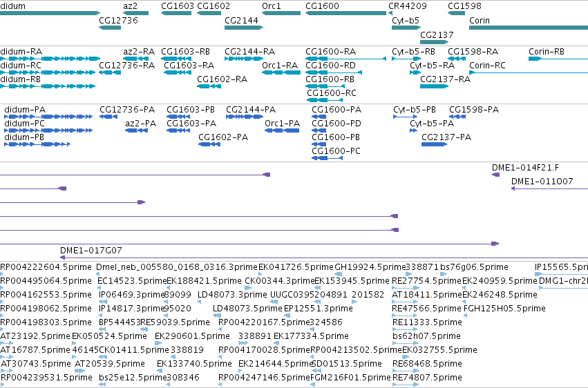Screen dimensions: 588x388
Task: Open the CG2144-RA transcript label
Action: coord(249,52)
